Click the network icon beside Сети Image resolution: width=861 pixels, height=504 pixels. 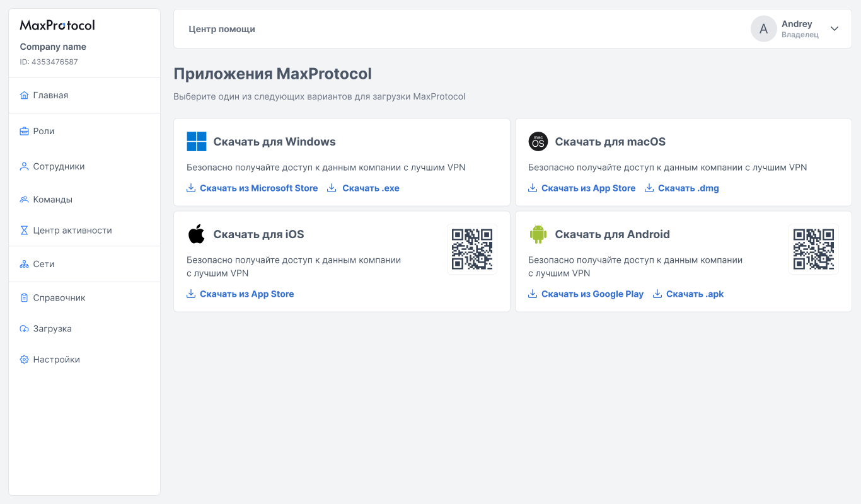[25, 265]
